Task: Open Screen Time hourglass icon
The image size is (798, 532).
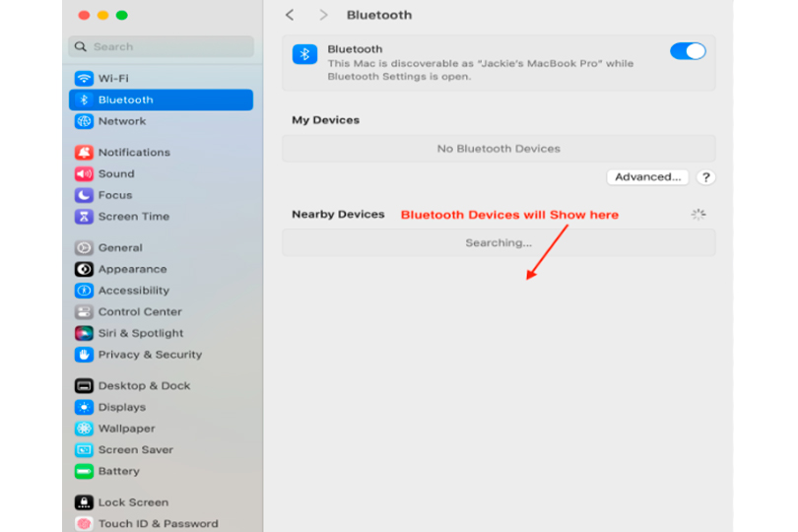Action: coord(84,217)
